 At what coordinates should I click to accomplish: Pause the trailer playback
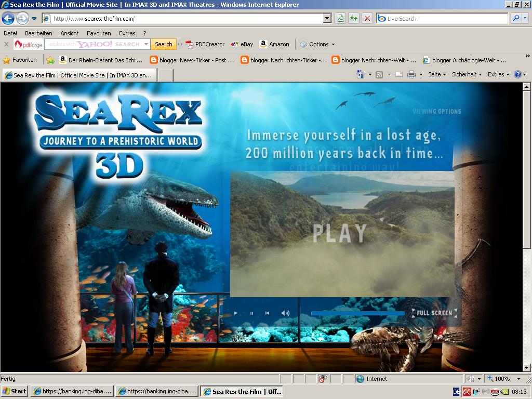click(251, 313)
